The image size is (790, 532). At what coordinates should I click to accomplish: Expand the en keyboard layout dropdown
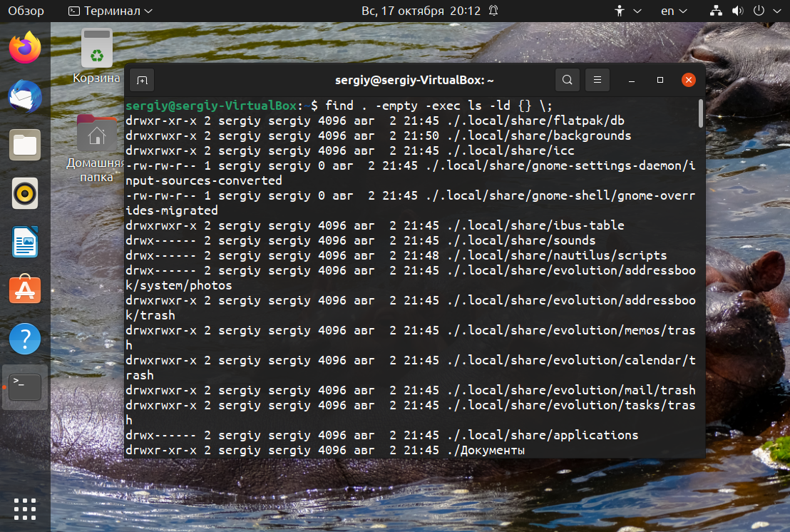(x=674, y=11)
